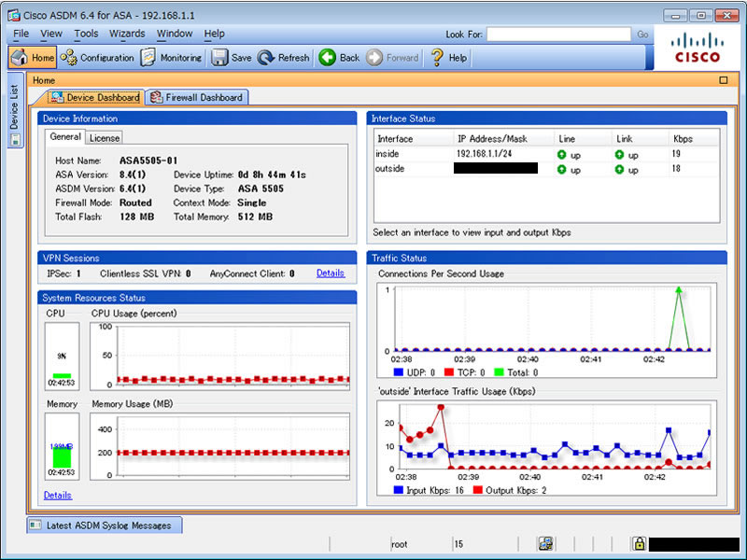Switch to the Firewall Dashboard tab
747x560 pixels.
[x=196, y=97]
